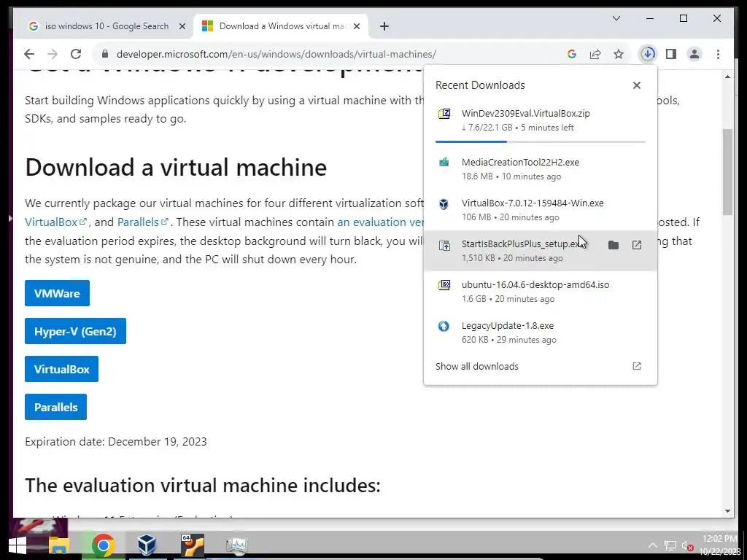Click the MediaCreationTool22H2.exe filename
Screen dimensions: 747x560
(520, 162)
